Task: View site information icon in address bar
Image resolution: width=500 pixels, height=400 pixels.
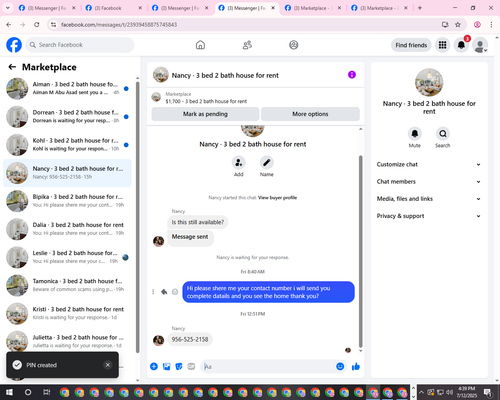Action: (x=53, y=24)
